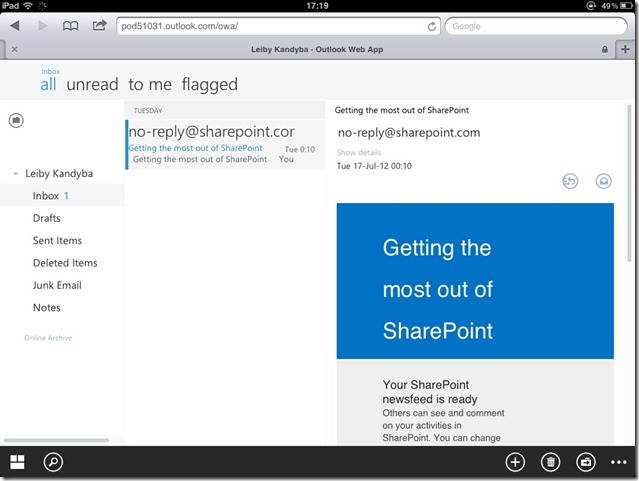Viewport: 639px width, 481px height.
Task: Open the Drafts folder
Action: point(46,218)
